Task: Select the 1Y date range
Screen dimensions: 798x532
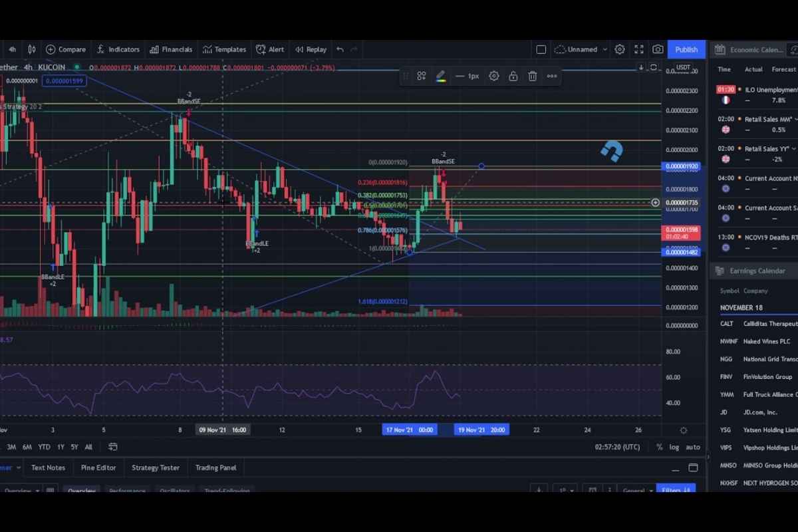Action: coord(61,447)
